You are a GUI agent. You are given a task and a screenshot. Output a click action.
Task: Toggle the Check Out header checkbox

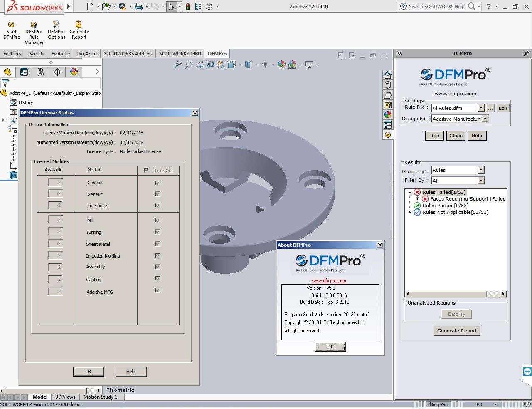point(146,170)
